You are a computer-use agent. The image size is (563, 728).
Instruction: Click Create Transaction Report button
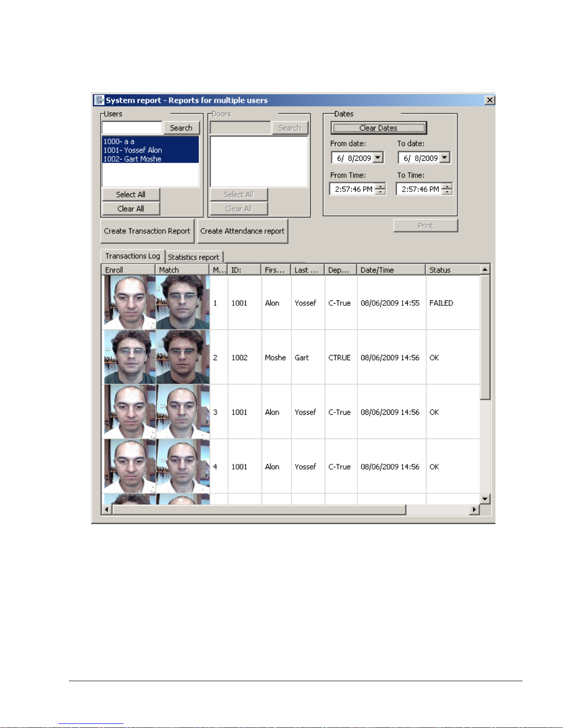147,231
